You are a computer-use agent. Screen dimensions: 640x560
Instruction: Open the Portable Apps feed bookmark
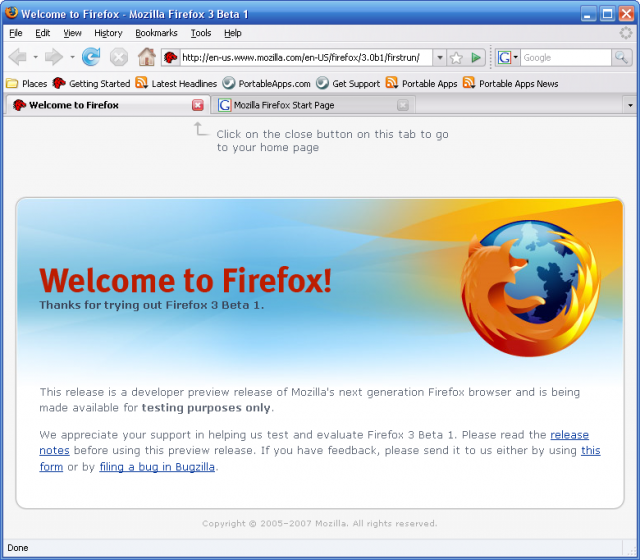point(422,84)
